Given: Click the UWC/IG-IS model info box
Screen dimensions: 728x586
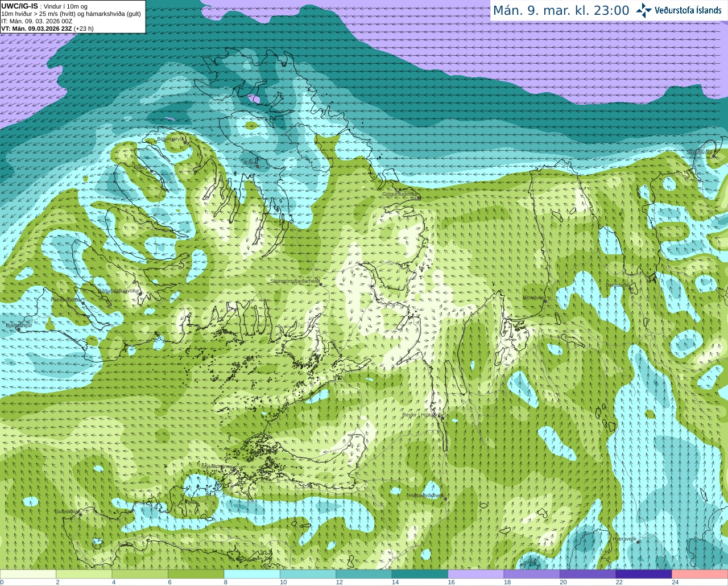Looking at the screenshot, I should pos(72,16).
